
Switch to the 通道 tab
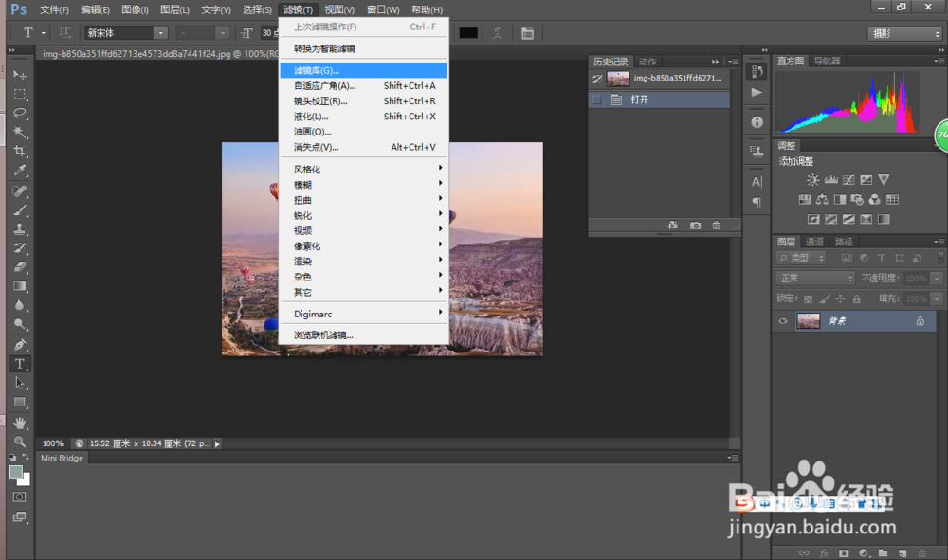click(814, 242)
